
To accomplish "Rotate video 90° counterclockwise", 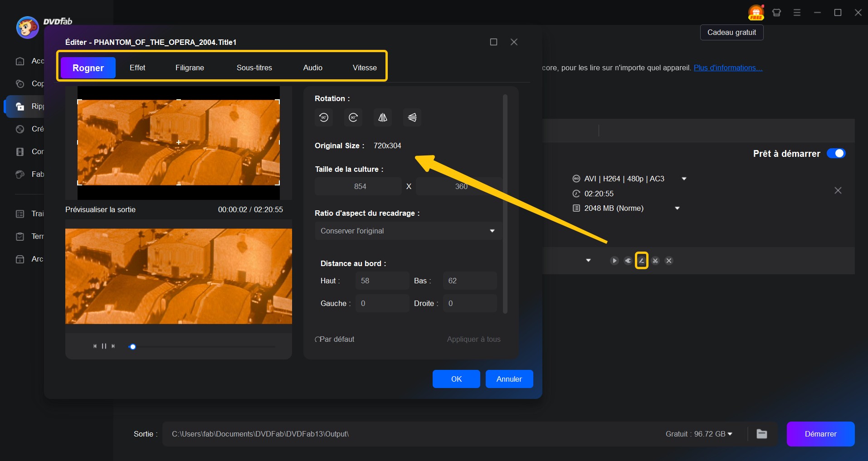I will (324, 117).
